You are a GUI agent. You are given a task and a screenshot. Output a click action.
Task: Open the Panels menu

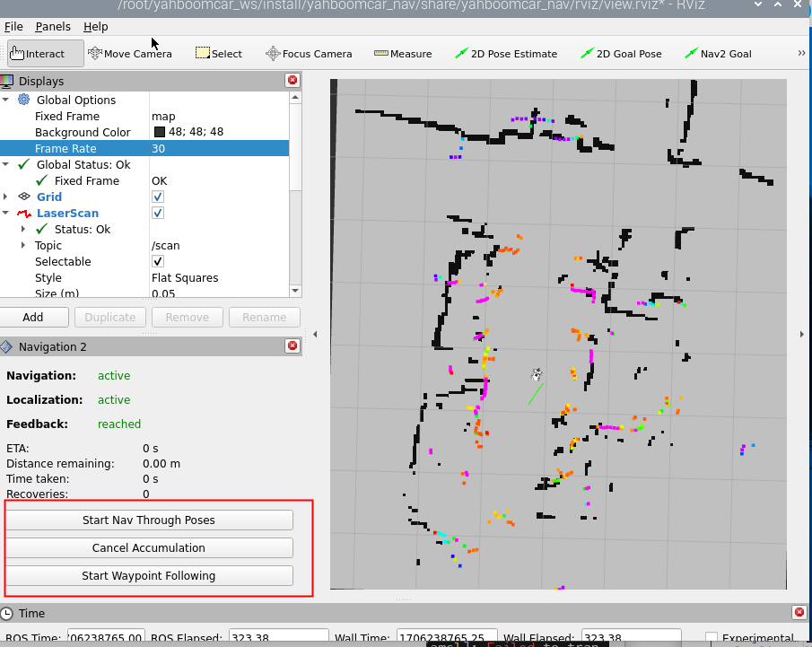[53, 26]
